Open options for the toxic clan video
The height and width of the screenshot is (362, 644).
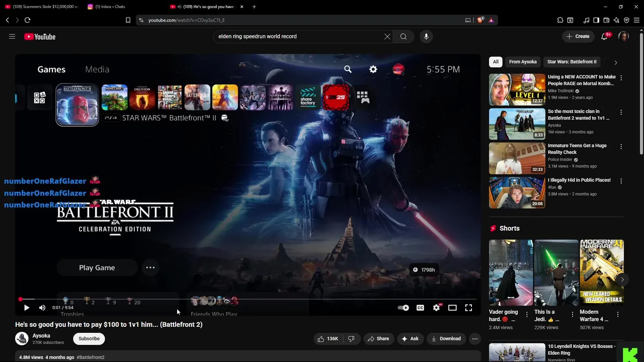coord(621,112)
